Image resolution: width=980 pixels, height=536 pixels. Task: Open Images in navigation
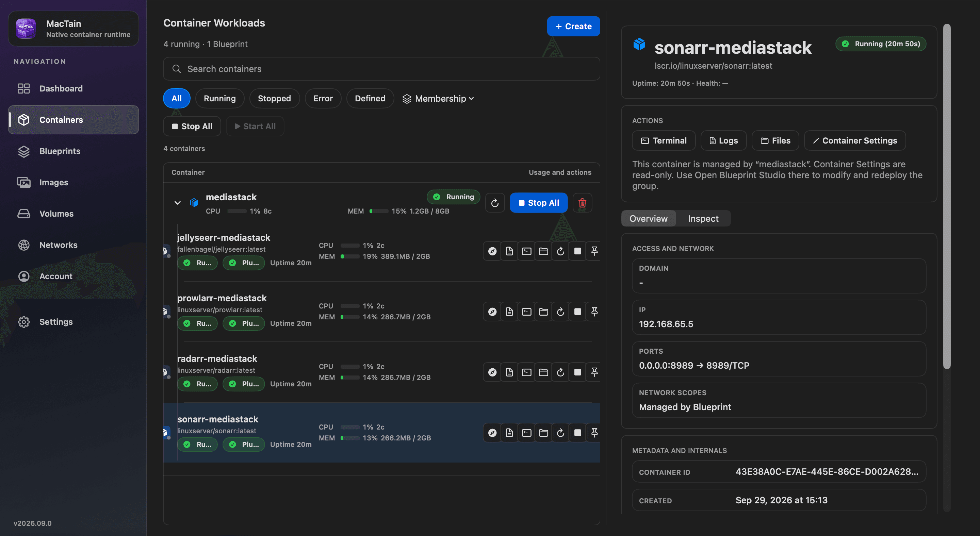coord(73,183)
